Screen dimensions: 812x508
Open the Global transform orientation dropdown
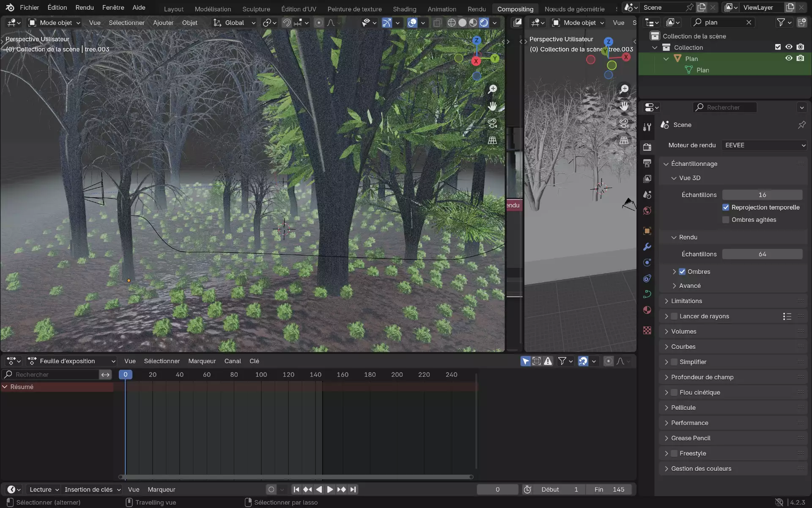pos(234,23)
